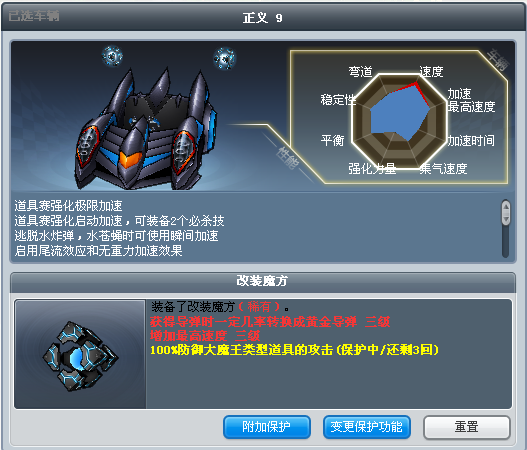The image size is (527, 450).
Task: Click the 性能 diagonal label
Action: (x=288, y=158)
